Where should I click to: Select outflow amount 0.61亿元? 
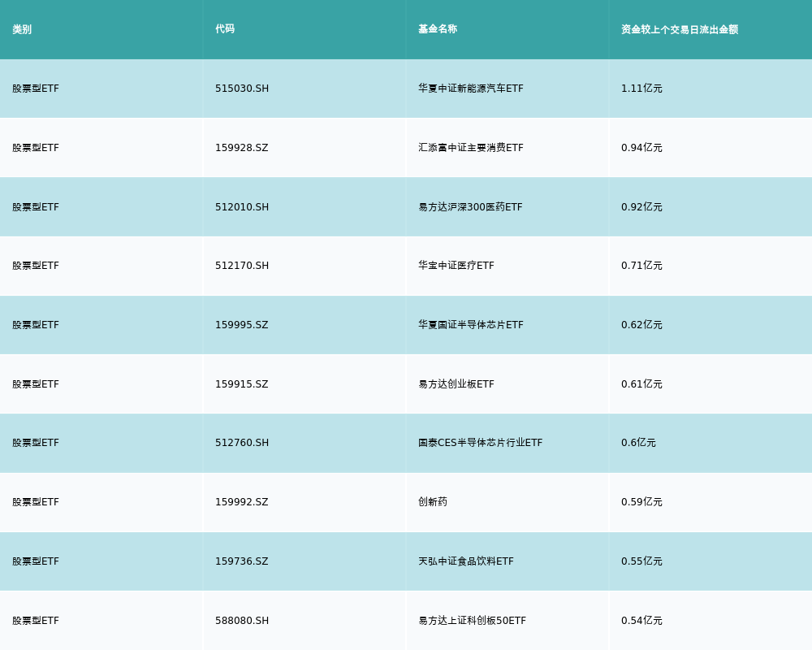641,384
